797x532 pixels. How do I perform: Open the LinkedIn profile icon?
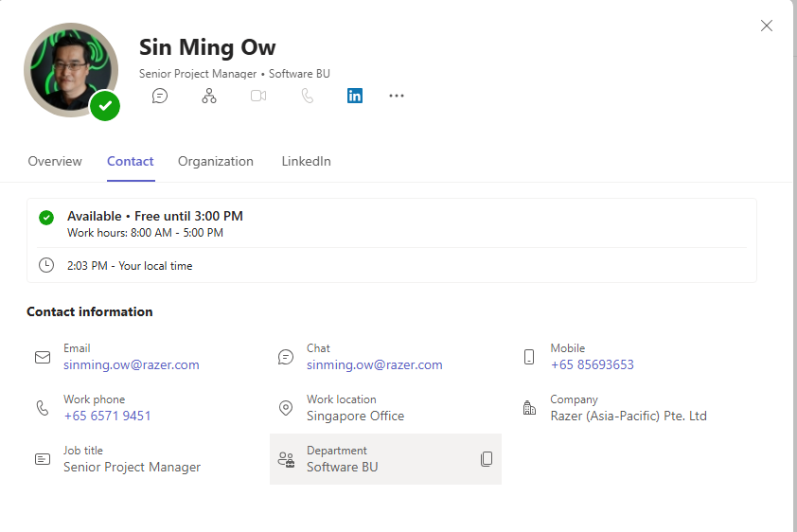[355, 96]
